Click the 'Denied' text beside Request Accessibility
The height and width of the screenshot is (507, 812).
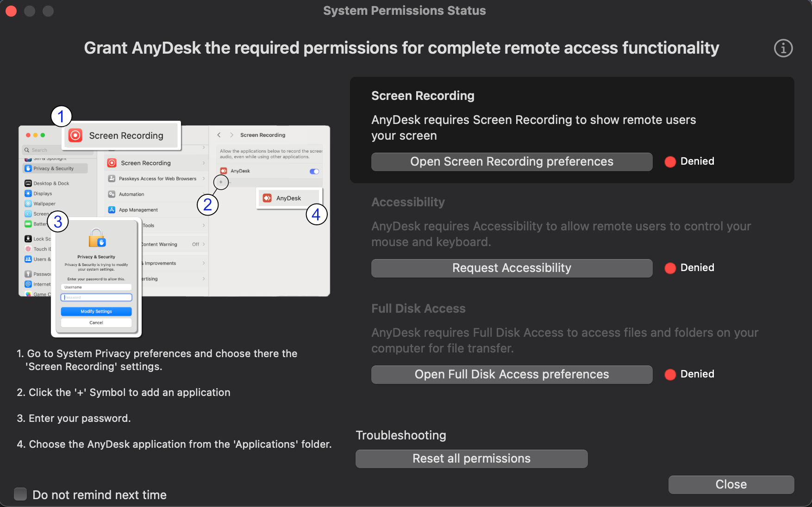697,268
